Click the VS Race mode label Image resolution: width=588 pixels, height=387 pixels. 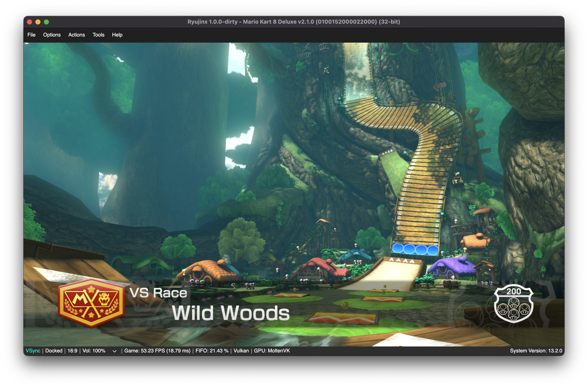158,293
